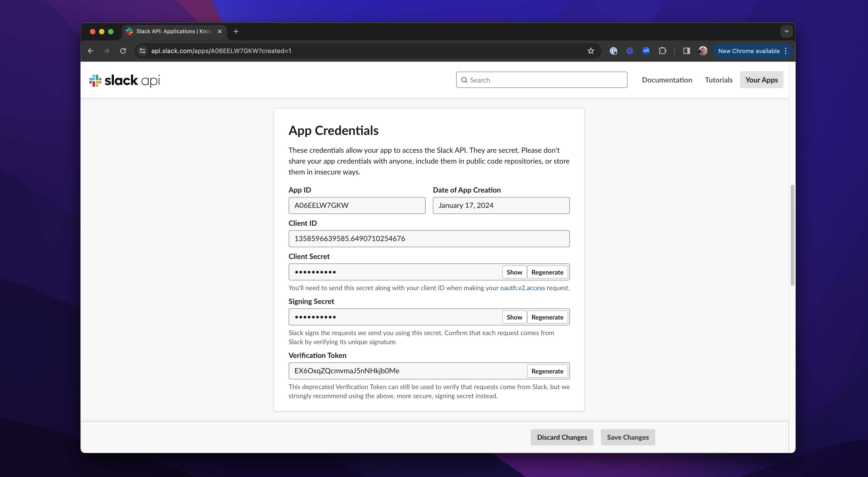This screenshot has width=868, height=477.
Task: Click the magnifier icon in the search box
Action: 464,80
